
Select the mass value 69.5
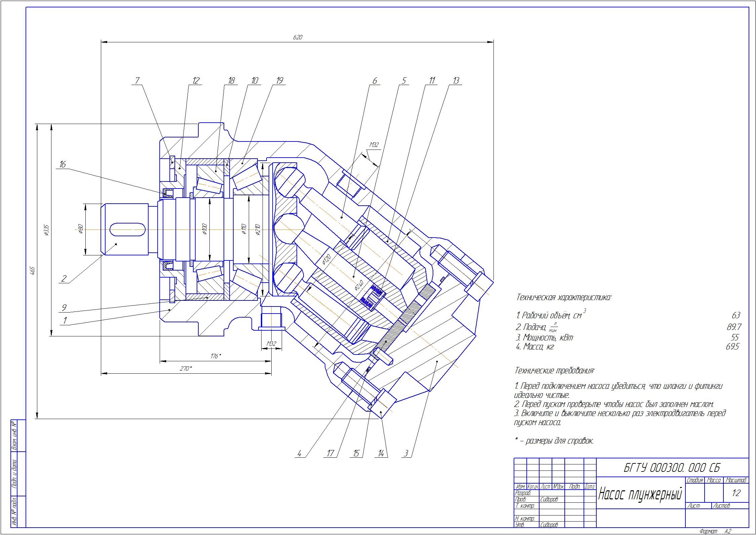[x=732, y=347]
